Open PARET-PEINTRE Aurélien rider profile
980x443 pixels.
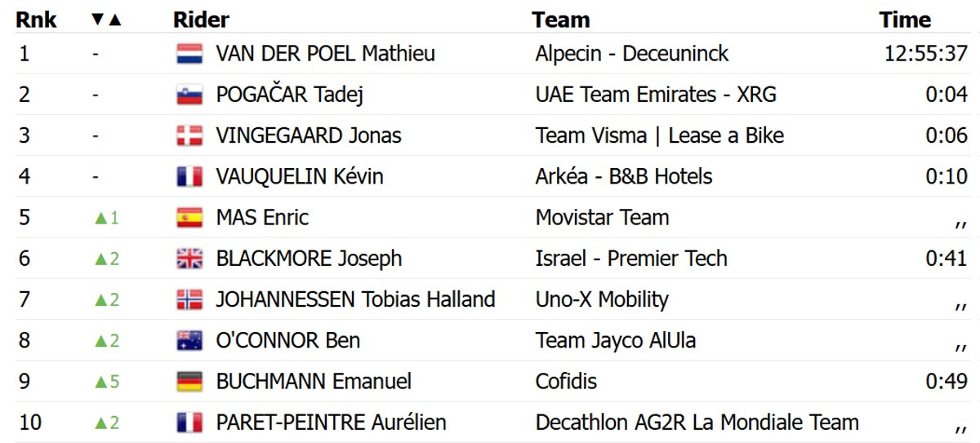(x=331, y=423)
